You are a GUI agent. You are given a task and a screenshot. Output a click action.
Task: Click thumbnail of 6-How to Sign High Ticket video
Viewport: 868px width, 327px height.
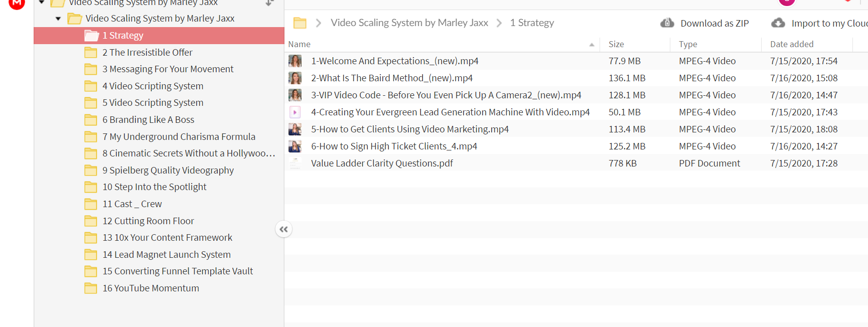[295, 146]
